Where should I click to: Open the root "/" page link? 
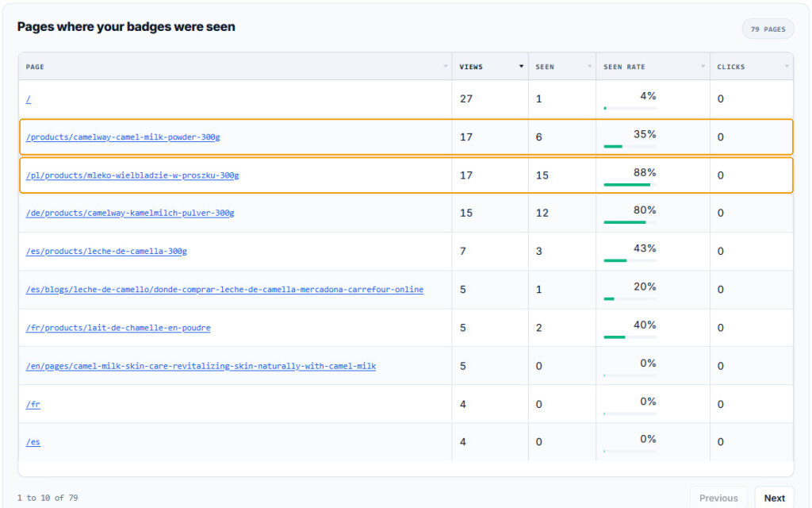(28, 99)
